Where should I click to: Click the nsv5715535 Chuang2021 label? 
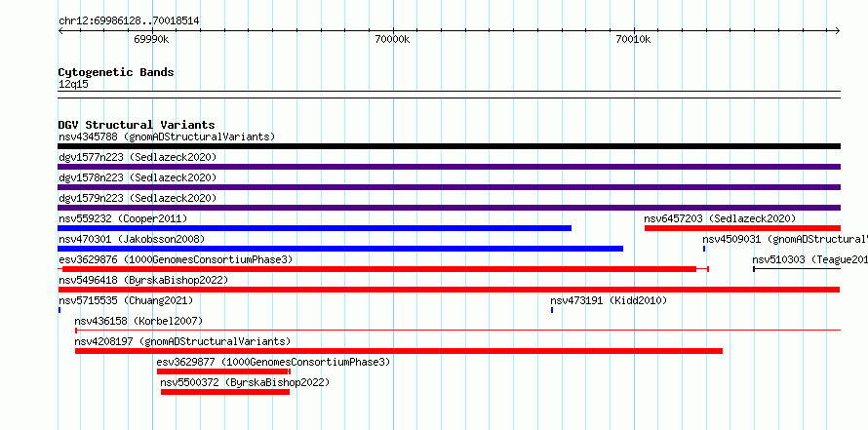click(x=126, y=300)
